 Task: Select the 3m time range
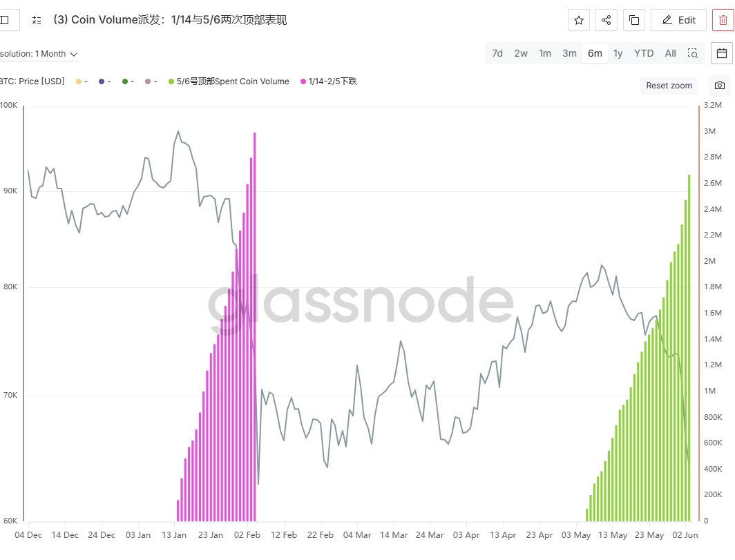[569, 53]
